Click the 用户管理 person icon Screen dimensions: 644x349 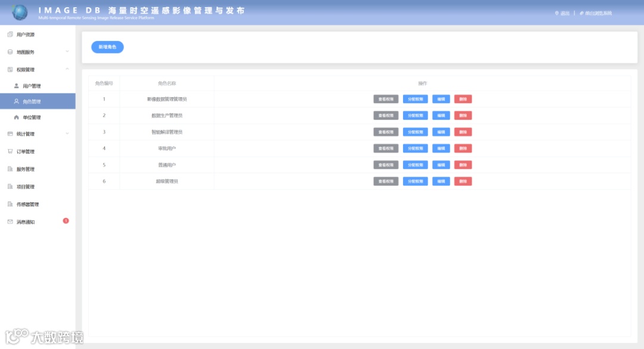coord(17,86)
